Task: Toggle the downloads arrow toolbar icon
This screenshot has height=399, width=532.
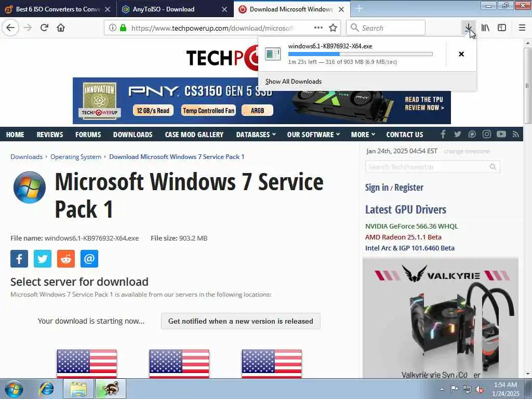Action: pos(469,28)
